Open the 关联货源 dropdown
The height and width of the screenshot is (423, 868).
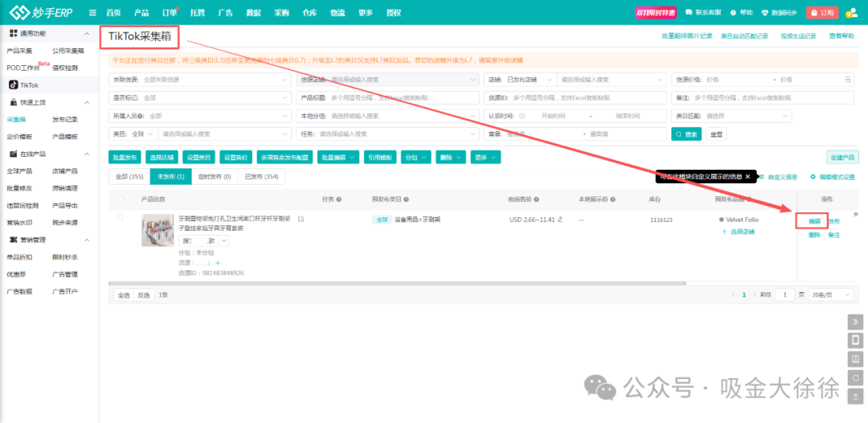pos(200,80)
